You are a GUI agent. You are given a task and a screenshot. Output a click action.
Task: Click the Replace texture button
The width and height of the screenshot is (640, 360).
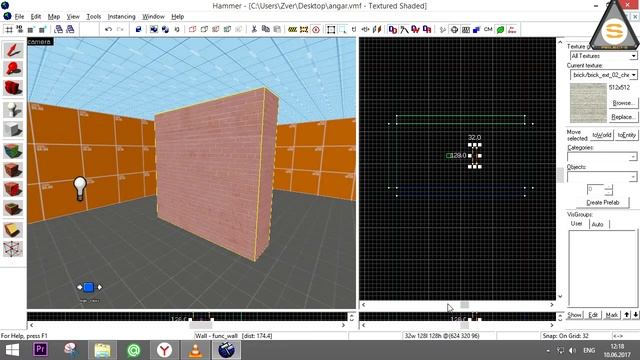pyautogui.click(x=623, y=117)
